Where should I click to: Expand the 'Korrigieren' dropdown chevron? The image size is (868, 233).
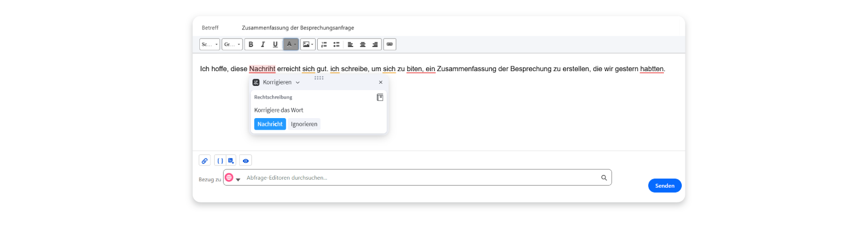click(x=298, y=82)
